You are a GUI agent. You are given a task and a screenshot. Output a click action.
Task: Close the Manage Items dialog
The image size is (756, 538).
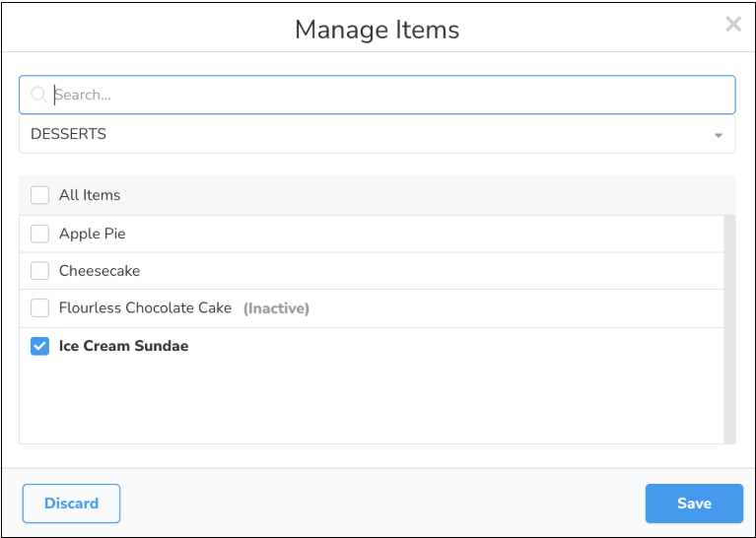(x=733, y=25)
